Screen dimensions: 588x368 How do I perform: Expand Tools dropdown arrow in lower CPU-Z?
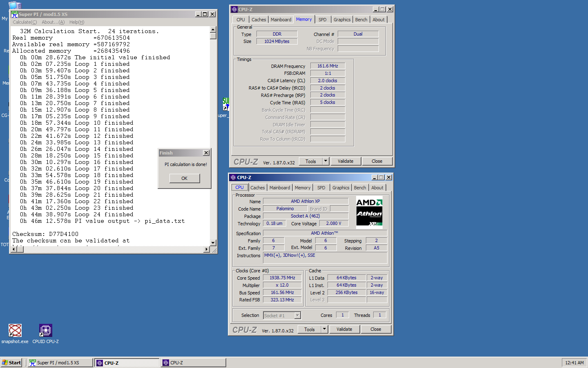(x=325, y=329)
